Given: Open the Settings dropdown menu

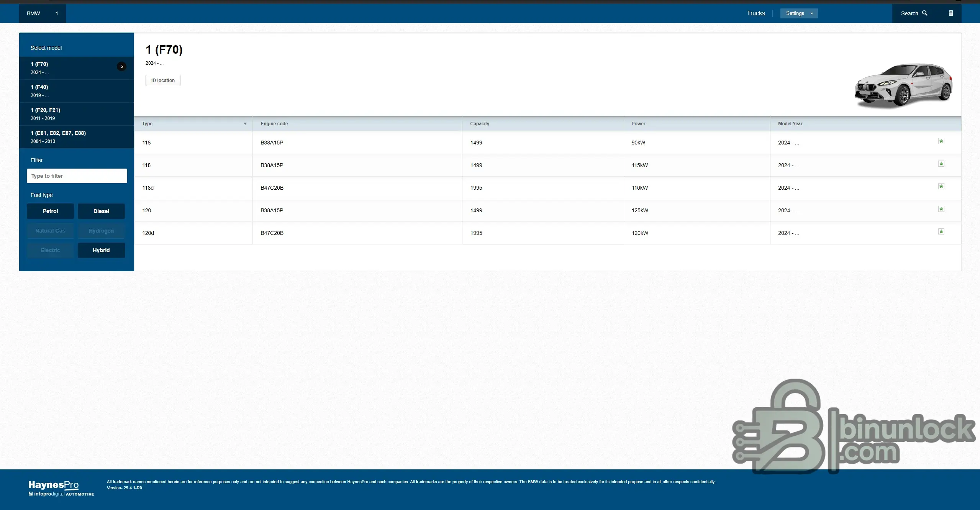Looking at the screenshot, I should tap(799, 13).
